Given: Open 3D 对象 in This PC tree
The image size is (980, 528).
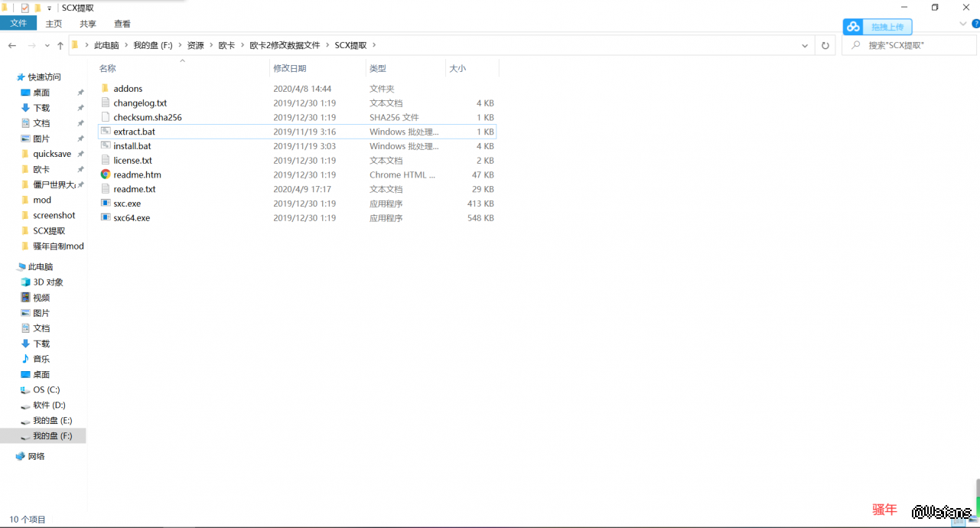Looking at the screenshot, I should pyautogui.click(x=47, y=282).
